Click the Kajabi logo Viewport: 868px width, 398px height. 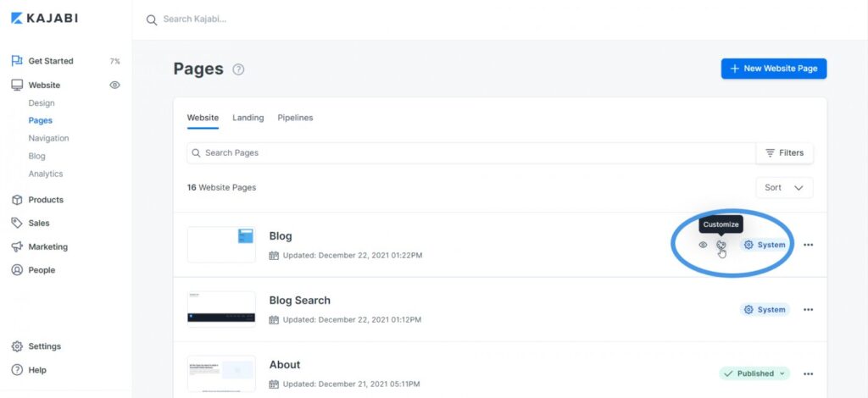44,19
